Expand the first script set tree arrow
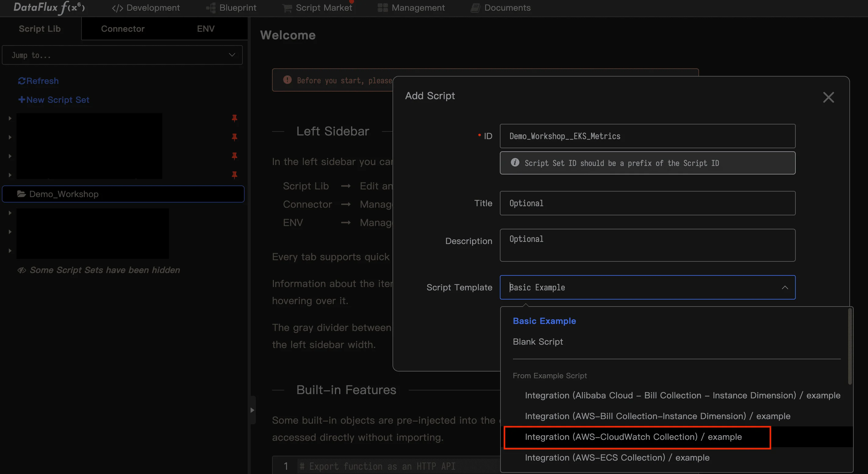This screenshot has height=474, width=868. pyautogui.click(x=10, y=118)
